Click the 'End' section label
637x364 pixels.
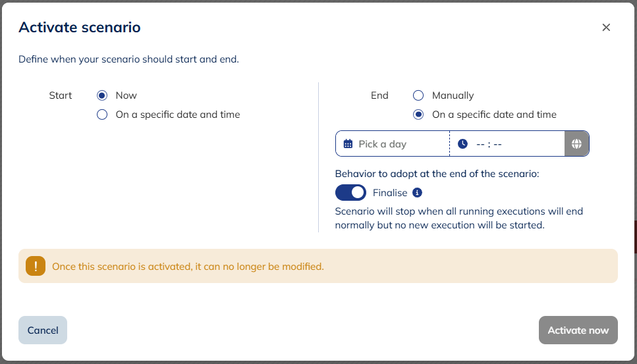click(380, 95)
